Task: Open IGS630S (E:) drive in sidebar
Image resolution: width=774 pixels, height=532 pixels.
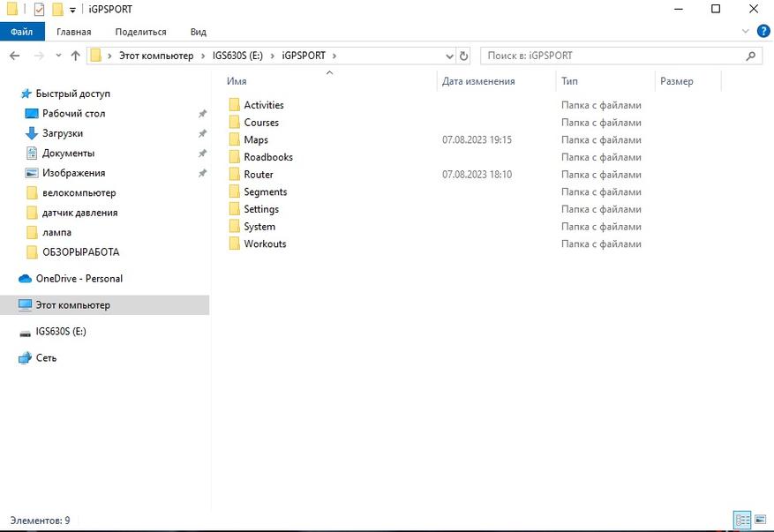Action: click(x=61, y=331)
